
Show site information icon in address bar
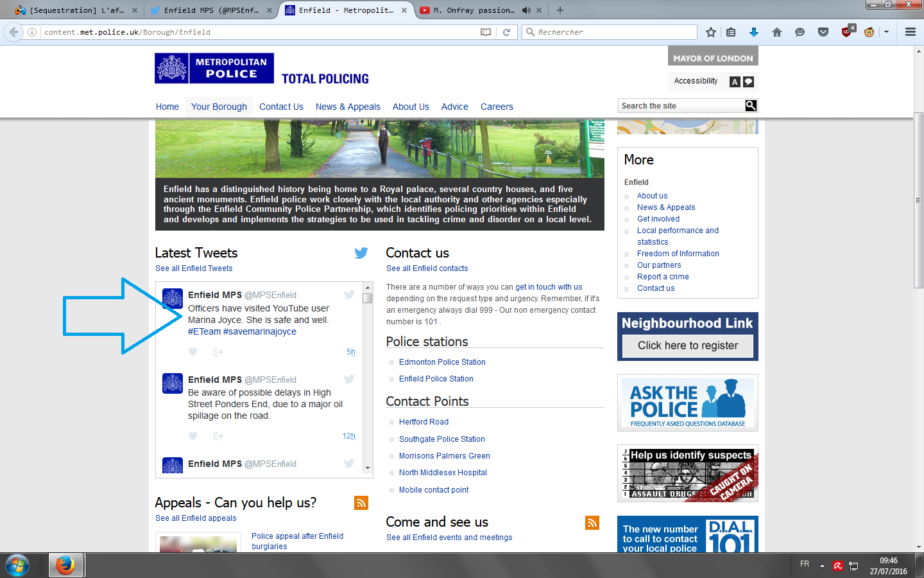(32, 32)
